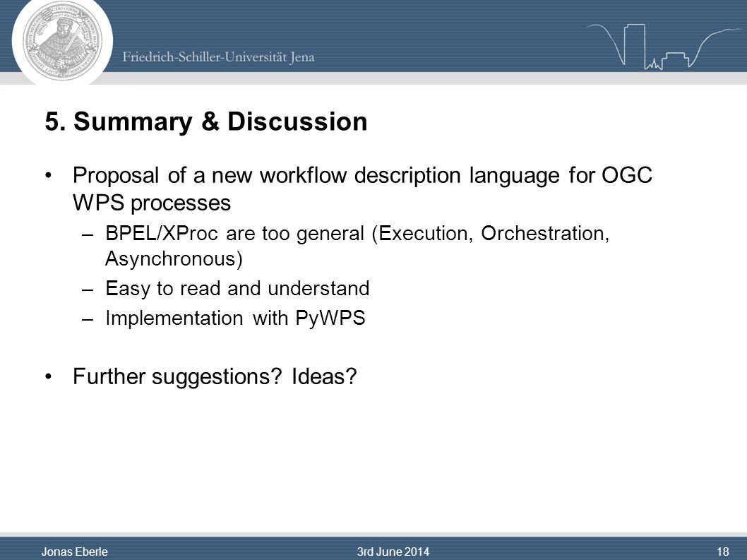Click the slide number 18

coord(723,552)
